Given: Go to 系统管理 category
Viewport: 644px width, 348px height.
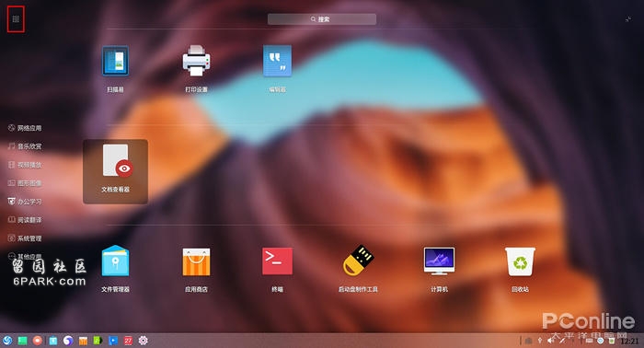Looking at the screenshot, I should [25, 238].
